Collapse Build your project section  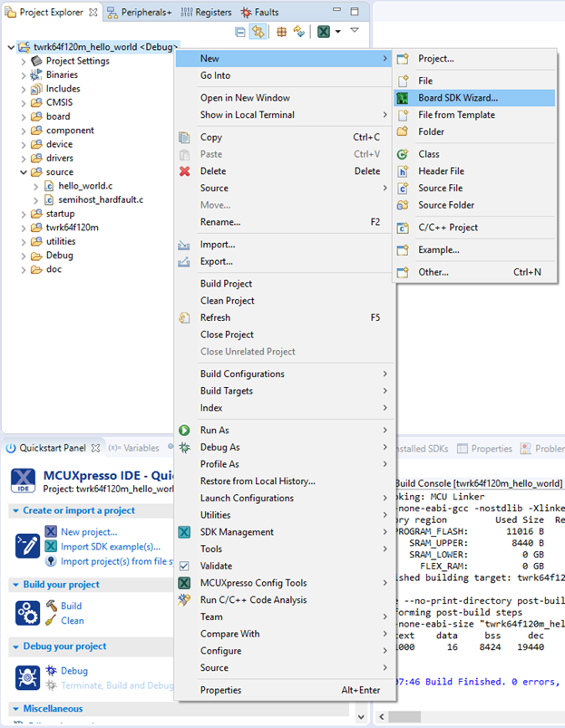(15, 585)
